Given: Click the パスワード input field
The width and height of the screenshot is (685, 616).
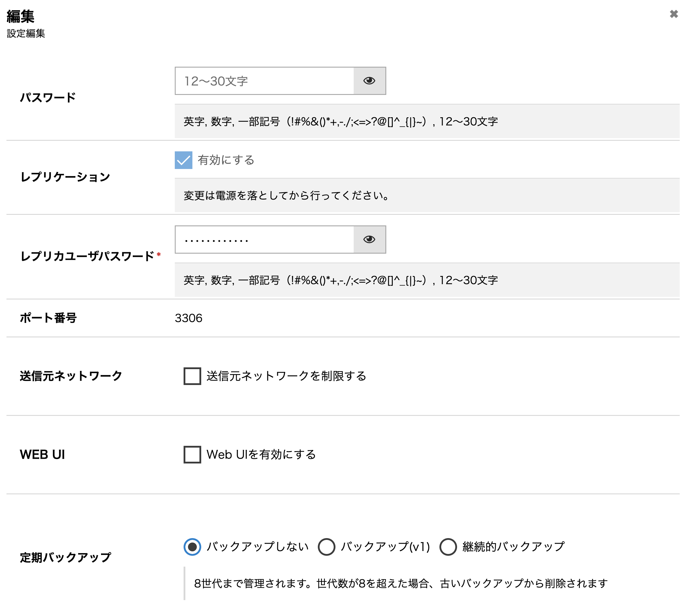Looking at the screenshot, I should pos(264,81).
